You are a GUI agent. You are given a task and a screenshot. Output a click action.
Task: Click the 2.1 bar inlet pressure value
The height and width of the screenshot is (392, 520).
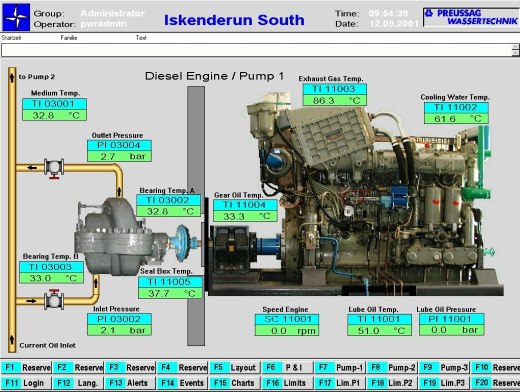coord(119,330)
